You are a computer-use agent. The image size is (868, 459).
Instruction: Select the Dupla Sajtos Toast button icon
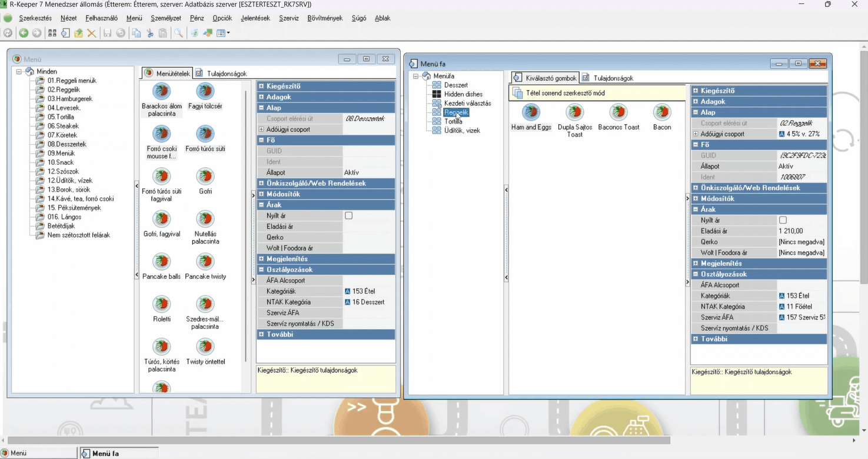point(575,112)
